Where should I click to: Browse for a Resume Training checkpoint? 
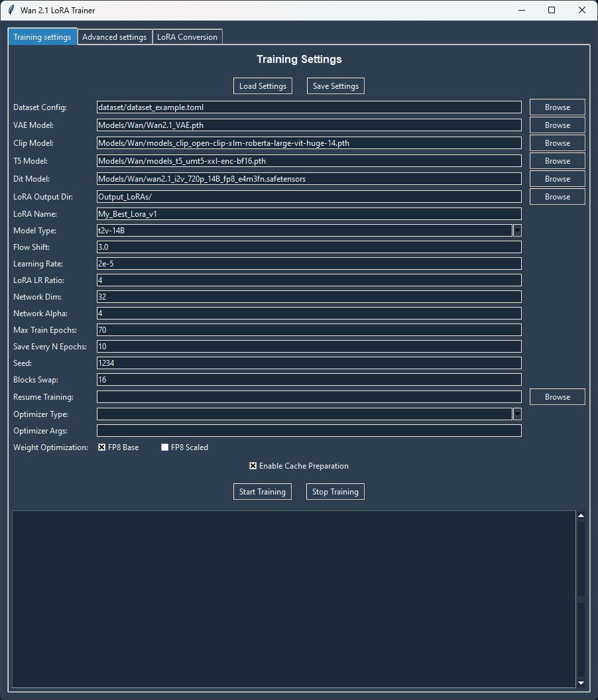coord(557,396)
